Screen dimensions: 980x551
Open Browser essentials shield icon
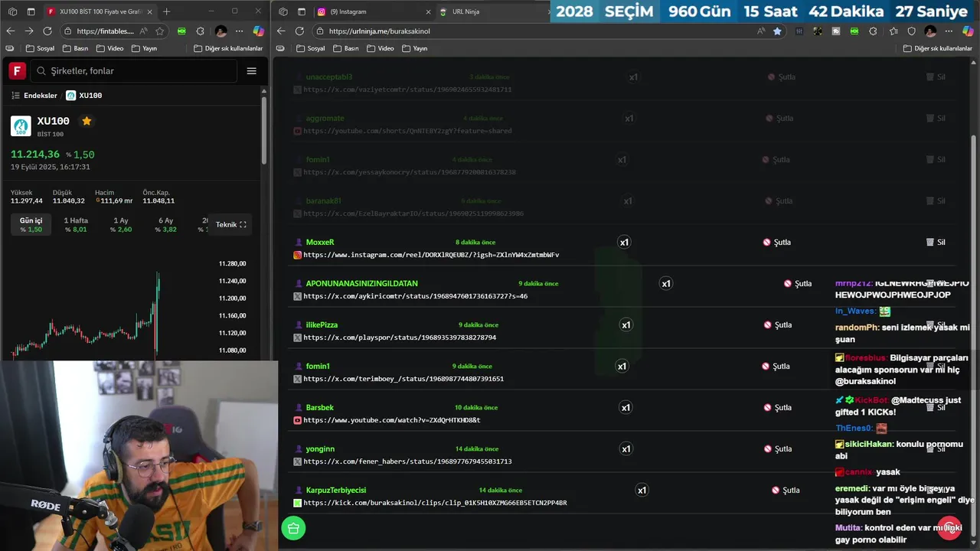[911, 31]
